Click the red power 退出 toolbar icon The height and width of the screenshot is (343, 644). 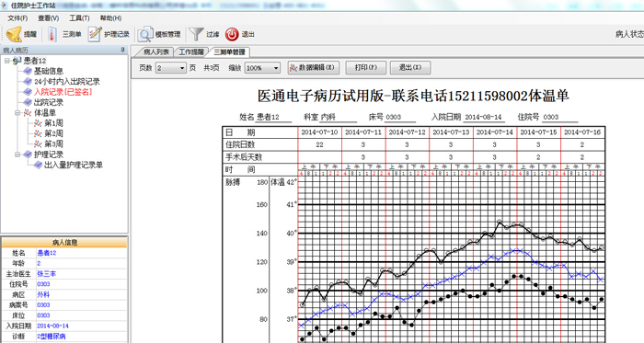(x=232, y=34)
